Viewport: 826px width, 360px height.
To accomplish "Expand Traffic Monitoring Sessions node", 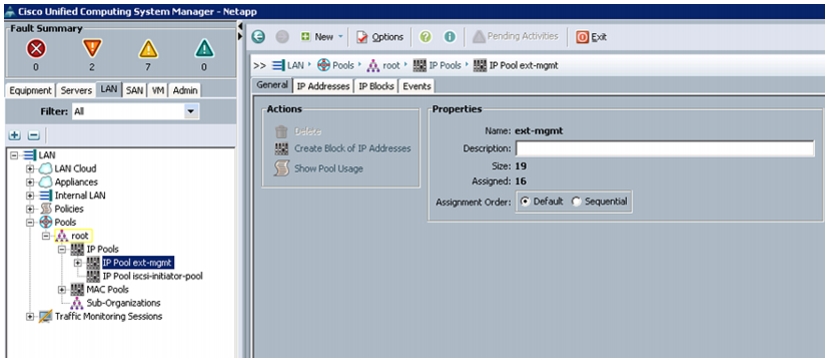I will 30,316.
